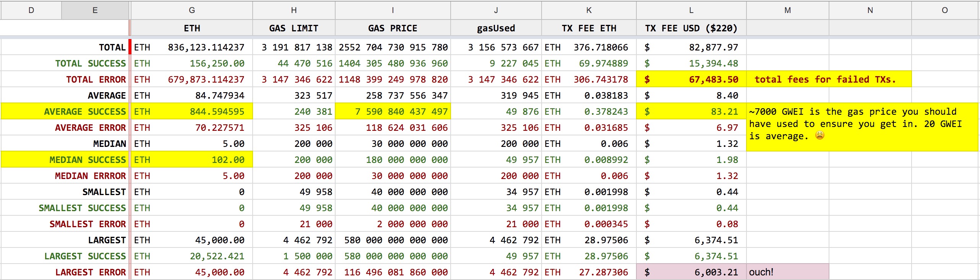This screenshot has height=280, width=980.
Task: Click the TOTAL ERROR row label
Action: [x=96, y=79]
